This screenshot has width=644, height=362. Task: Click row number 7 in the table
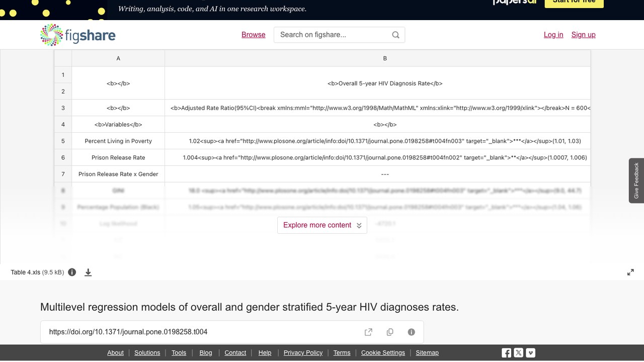(63, 174)
